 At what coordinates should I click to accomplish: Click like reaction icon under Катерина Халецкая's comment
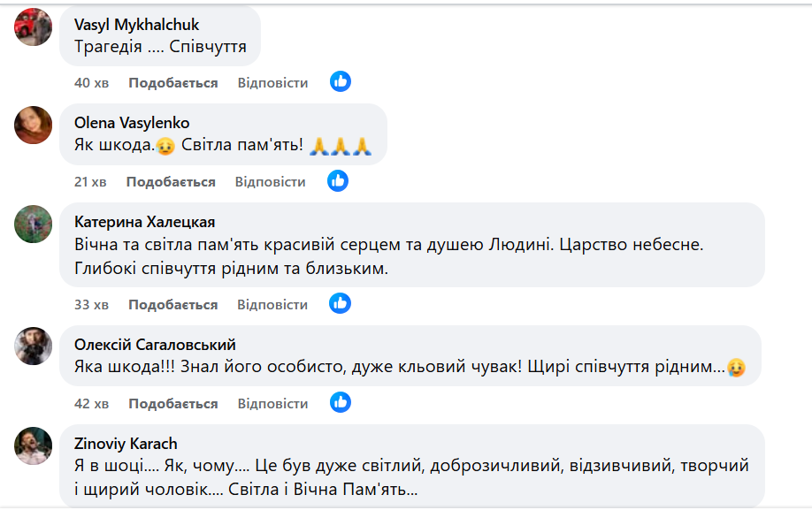[x=341, y=304]
